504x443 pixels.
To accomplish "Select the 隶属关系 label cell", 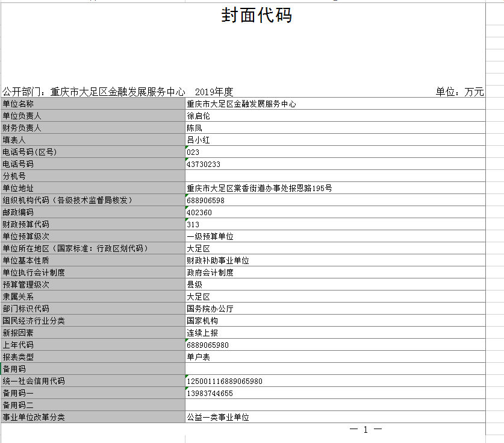I will pyautogui.click(x=93, y=297).
